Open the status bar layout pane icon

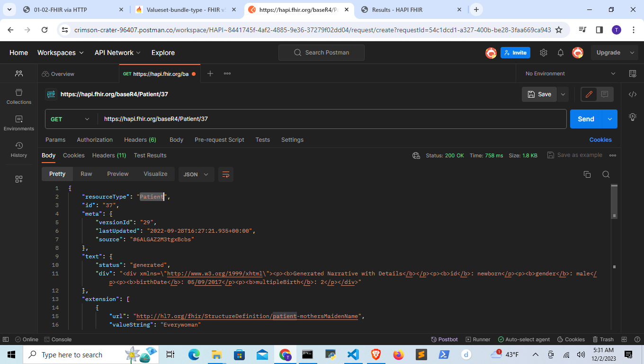click(623, 339)
